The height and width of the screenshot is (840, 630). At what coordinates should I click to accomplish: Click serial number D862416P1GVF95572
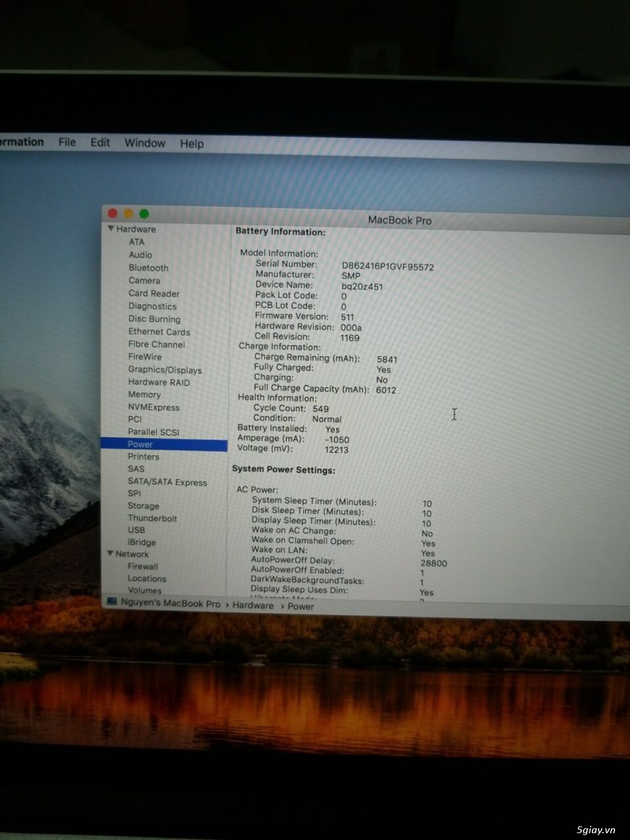pyautogui.click(x=388, y=267)
